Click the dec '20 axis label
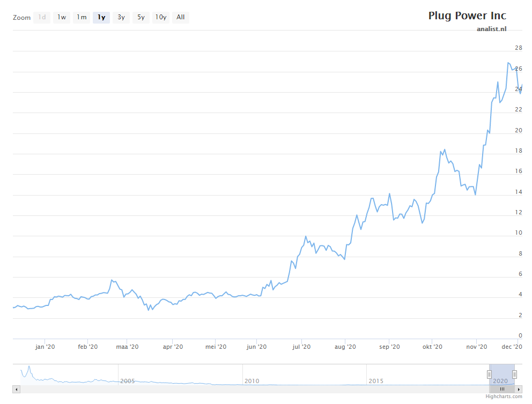Viewport: 532px width, 404px height. click(x=512, y=347)
